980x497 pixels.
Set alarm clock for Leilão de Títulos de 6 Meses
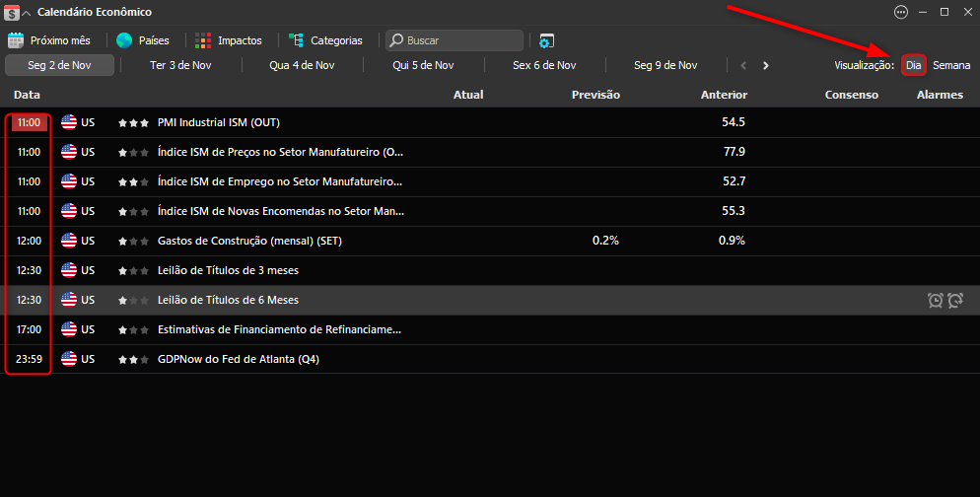pos(936,300)
